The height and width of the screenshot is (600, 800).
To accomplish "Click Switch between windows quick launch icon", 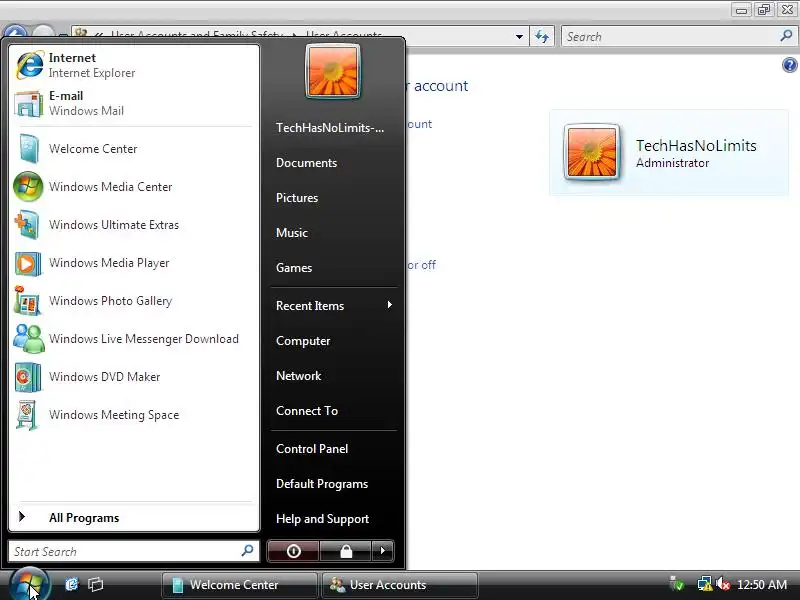I will tap(95, 584).
